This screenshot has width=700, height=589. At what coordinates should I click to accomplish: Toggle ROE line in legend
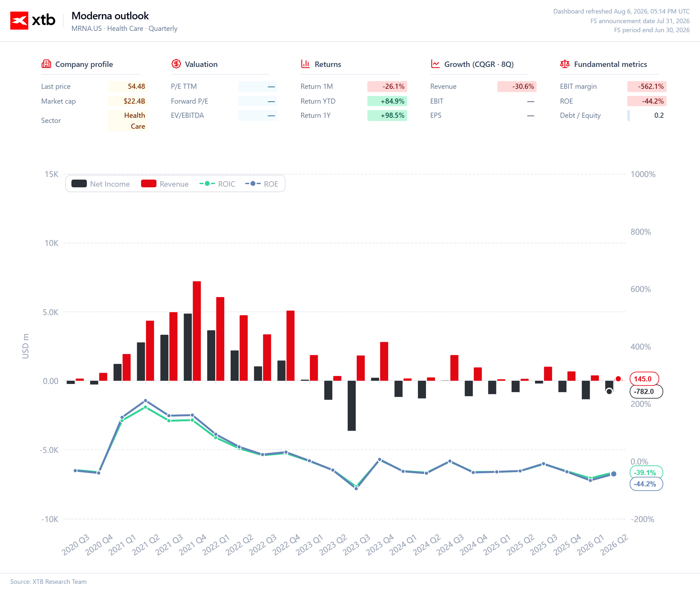pos(262,184)
